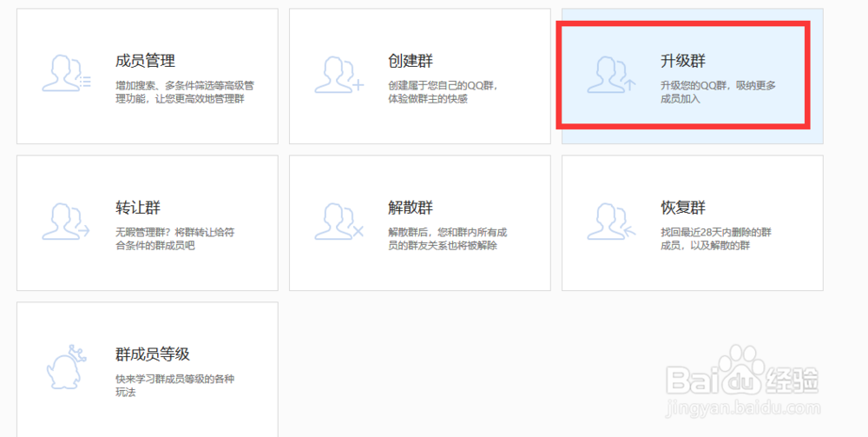Click description 找回最近28天内删除的群成员
This screenshot has height=437, width=868.
pyautogui.click(x=716, y=239)
